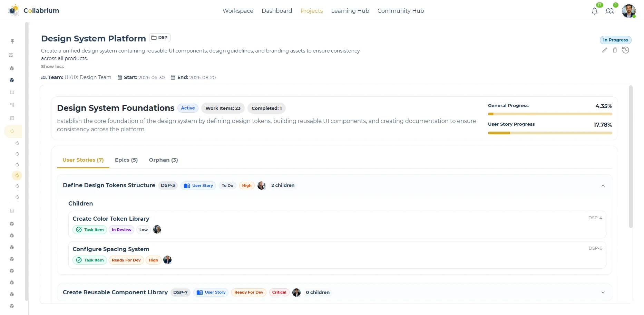Image resolution: width=644 pixels, height=315 pixels.
Task: Open Dashboard in top navigation
Action: click(x=277, y=11)
